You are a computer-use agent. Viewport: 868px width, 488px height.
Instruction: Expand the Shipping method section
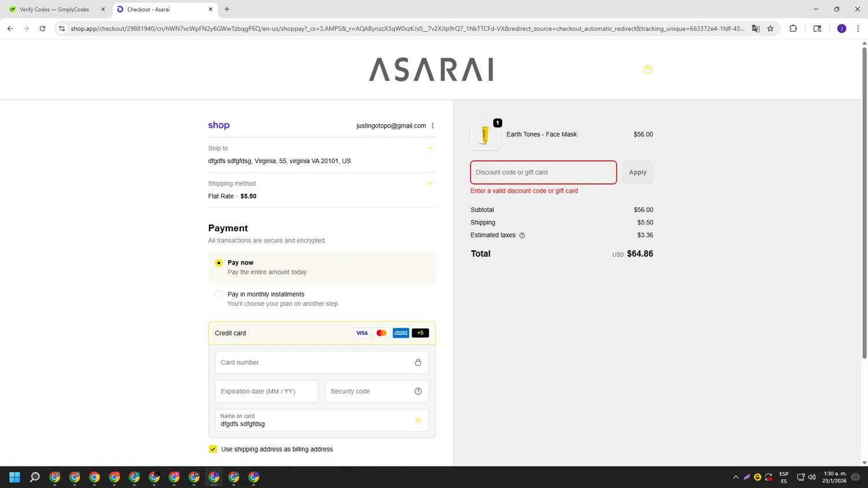coord(430,184)
